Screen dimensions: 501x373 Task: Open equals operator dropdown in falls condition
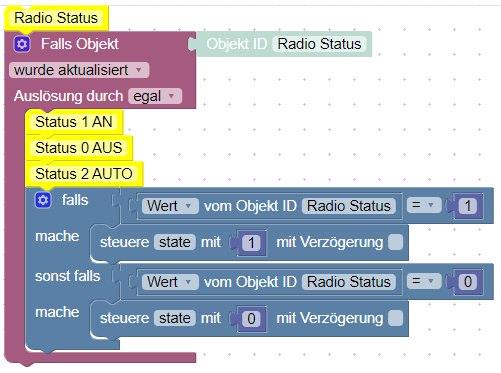click(x=424, y=205)
